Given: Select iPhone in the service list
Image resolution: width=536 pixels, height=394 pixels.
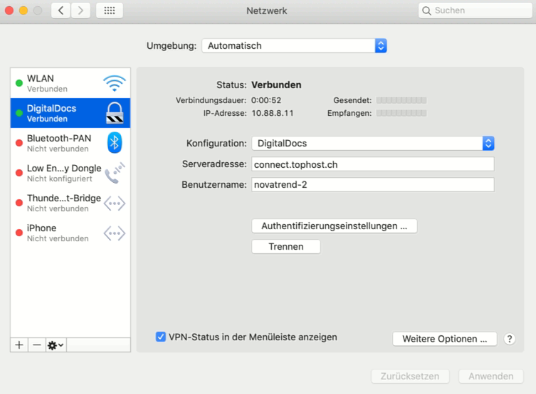Looking at the screenshot, I should tap(70, 233).
